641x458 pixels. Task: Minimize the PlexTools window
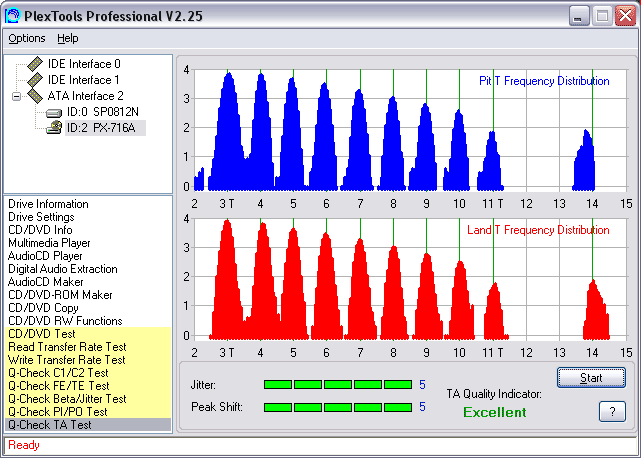click(x=579, y=16)
